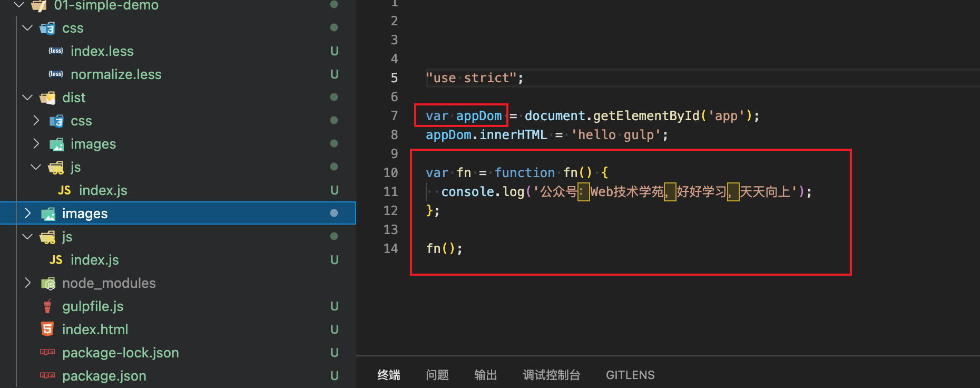980x388 pixels.
Task: Open index.less in the css folder
Action: [102, 51]
